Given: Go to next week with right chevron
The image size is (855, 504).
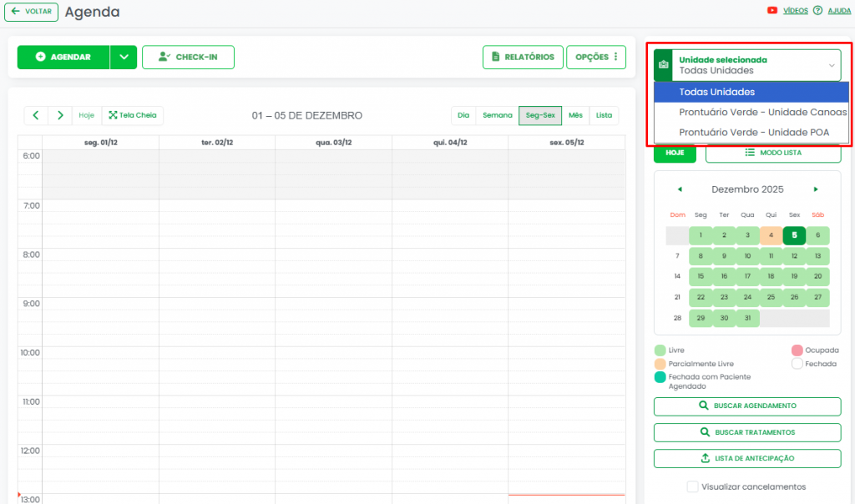Looking at the screenshot, I should tap(60, 115).
